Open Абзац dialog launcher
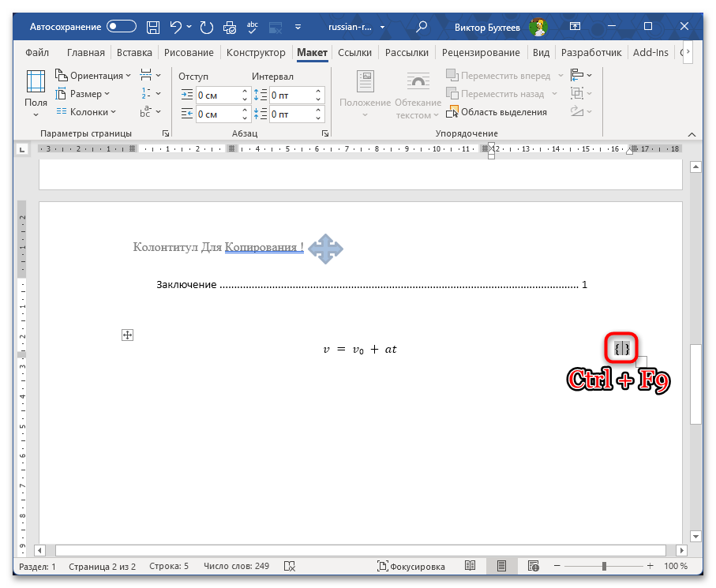Image resolution: width=716 pixels, height=588 pixels. coord(325,133)
